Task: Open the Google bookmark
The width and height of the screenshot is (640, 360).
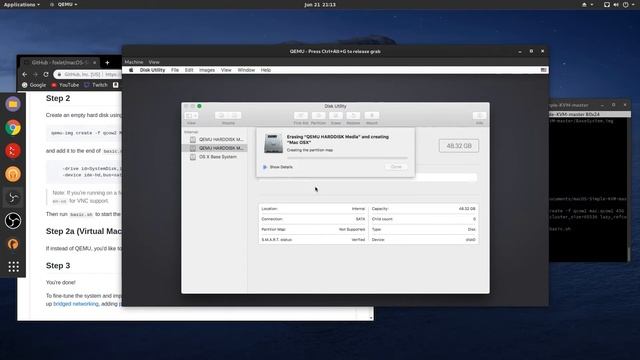Action: click(x=34, y=85)
